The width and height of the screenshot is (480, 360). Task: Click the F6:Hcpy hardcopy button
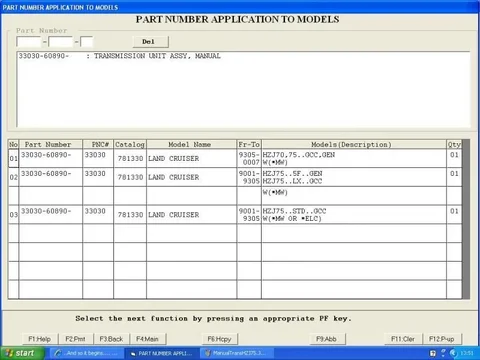point(219,339)
